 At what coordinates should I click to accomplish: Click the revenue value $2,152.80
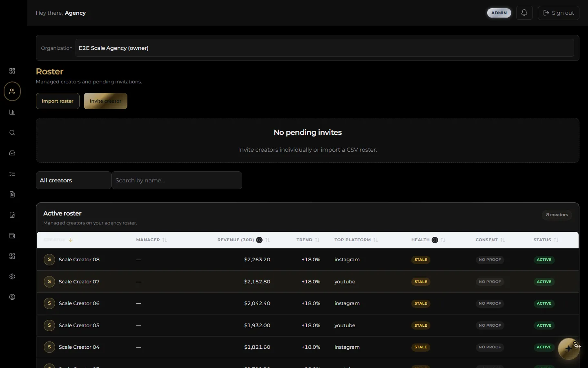pyautogui.click(x=257, y=282)
